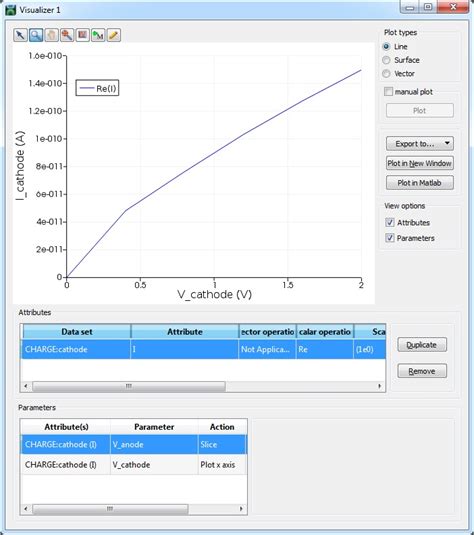Click the Data set column header
Image resolution: width=474 pixels, height=535 pixels.
point(77,332)
